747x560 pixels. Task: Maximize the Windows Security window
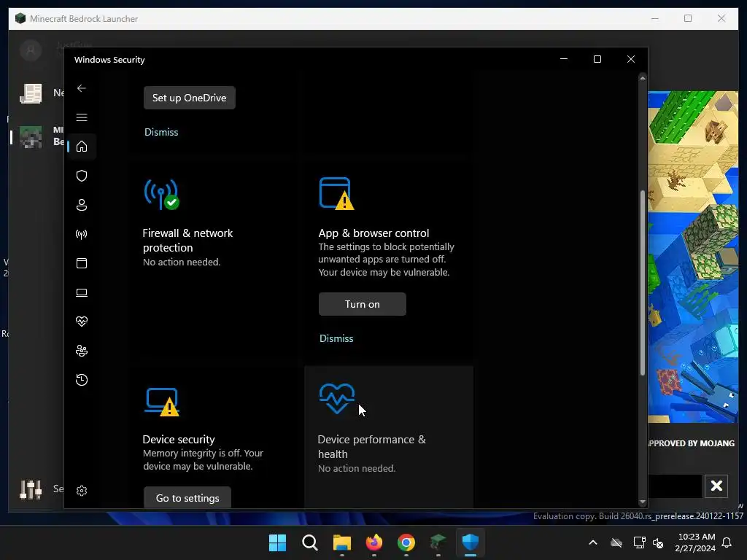click(x=597, y=59)
